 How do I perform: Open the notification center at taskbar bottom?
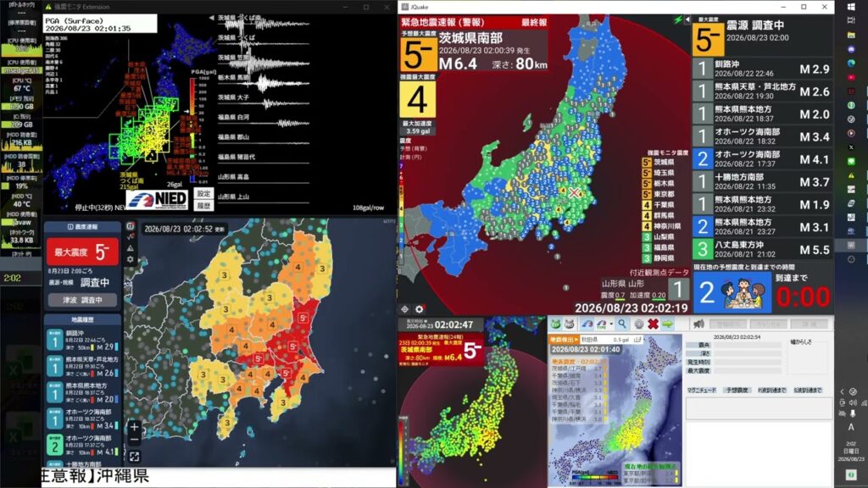pyautogui.click(x=851, y=474)
